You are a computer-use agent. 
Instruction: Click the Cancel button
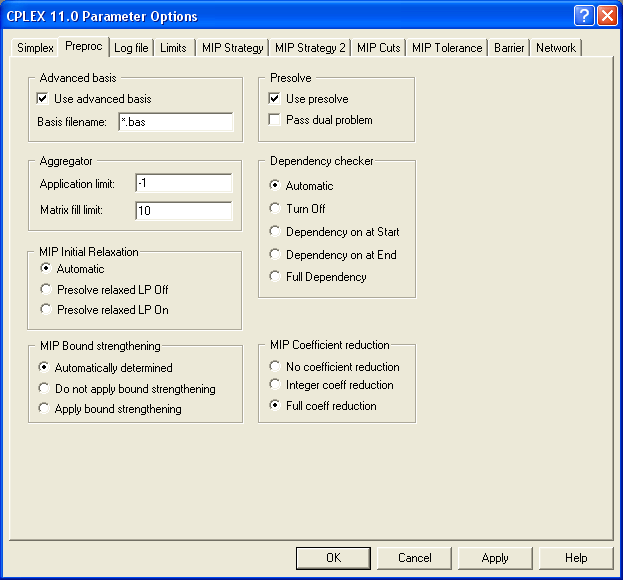point(414,558)
